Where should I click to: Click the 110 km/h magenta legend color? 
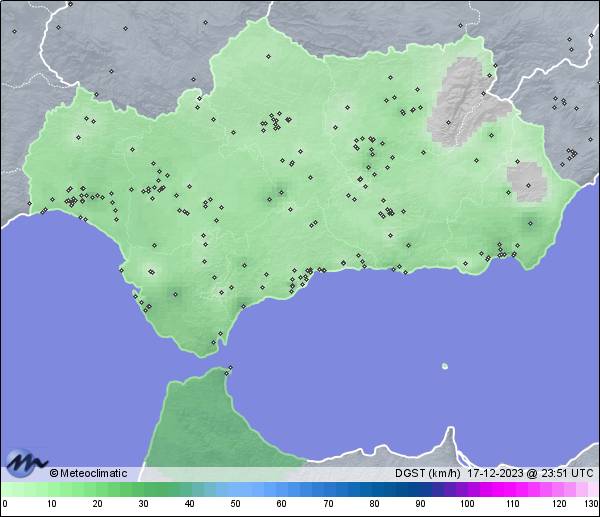point(512,489)
